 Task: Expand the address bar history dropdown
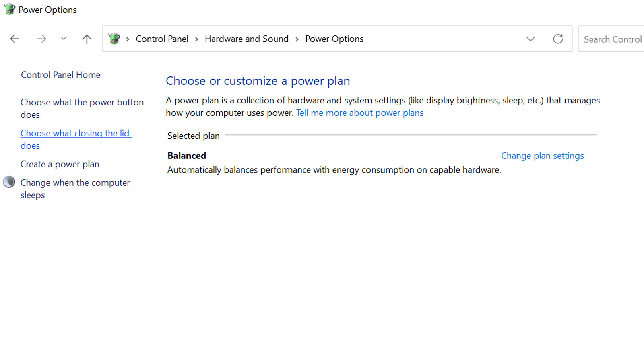(x=530, y=39)
